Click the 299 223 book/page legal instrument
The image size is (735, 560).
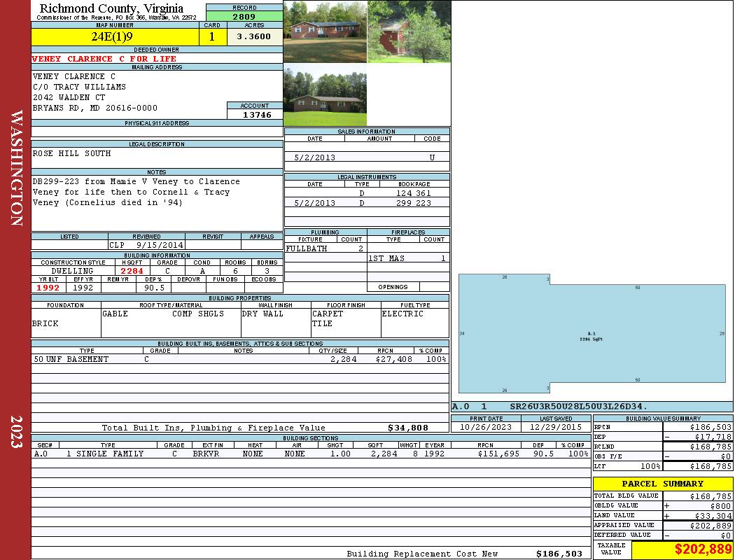point(413,203)
